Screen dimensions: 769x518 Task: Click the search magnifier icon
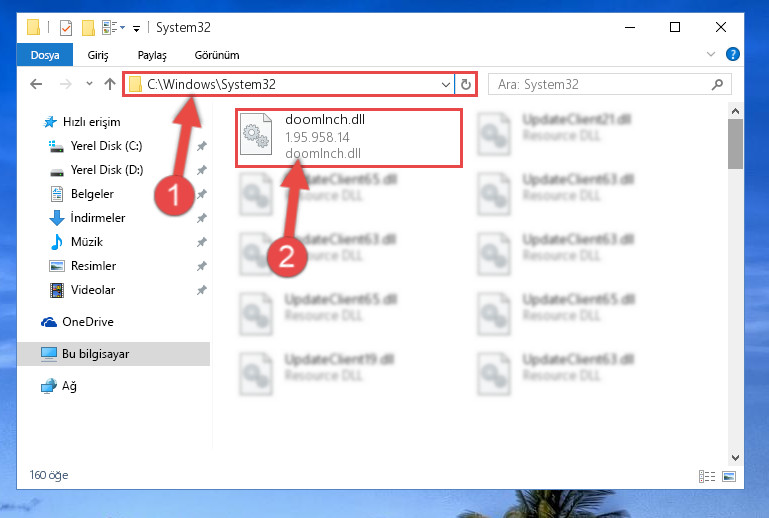pos(717,84)
